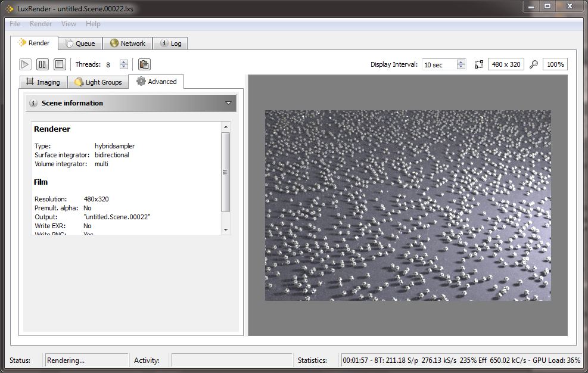The height and width of the screenshot is (373, 588).
Task: Switch to the Network tab
Action: pos(127,43)
